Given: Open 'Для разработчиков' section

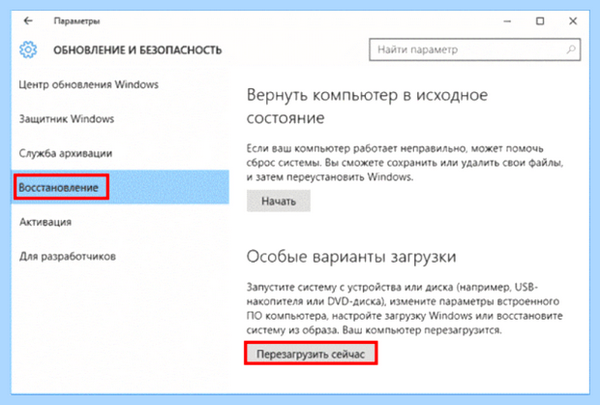Looking at the screenshot, I should 67,256.
